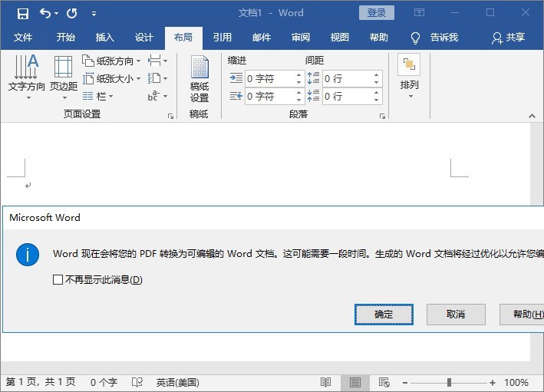Undo the last action
This screenshot has width=544, height=392.
(x=45, y=14)
